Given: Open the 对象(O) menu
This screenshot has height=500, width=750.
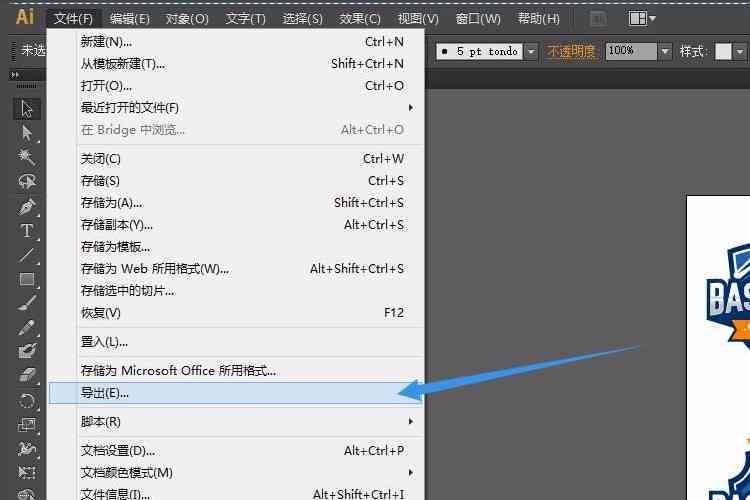Looking at the screenshot, I should tap(187, 19).
